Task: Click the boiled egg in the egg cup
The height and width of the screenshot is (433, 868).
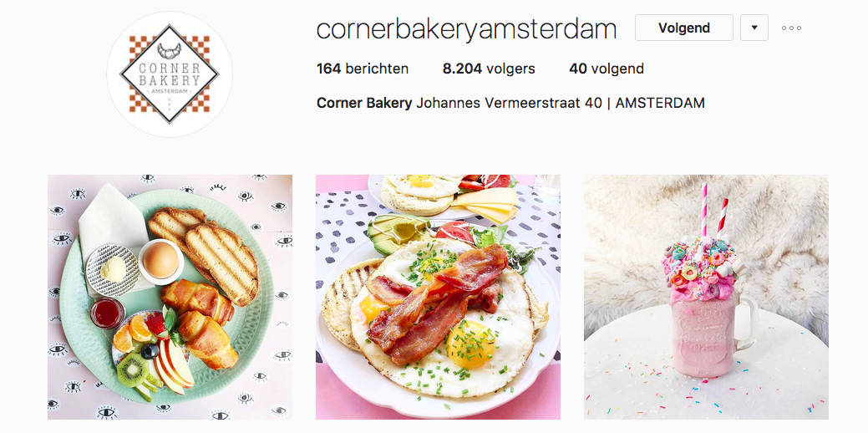Action: click(160, 260)
